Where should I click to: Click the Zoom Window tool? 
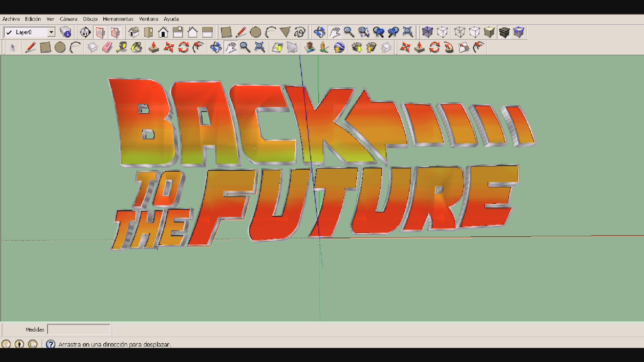(364, 32)
